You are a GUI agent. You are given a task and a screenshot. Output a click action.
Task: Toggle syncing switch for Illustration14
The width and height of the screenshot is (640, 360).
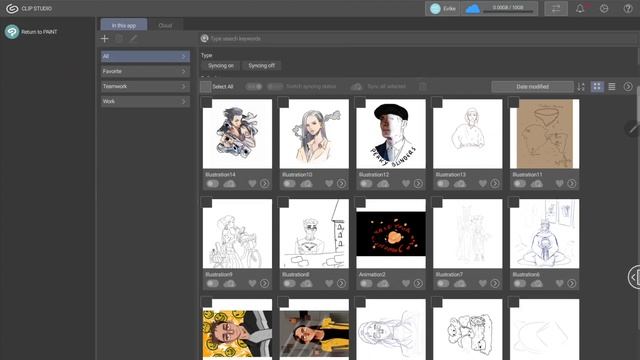212,184
